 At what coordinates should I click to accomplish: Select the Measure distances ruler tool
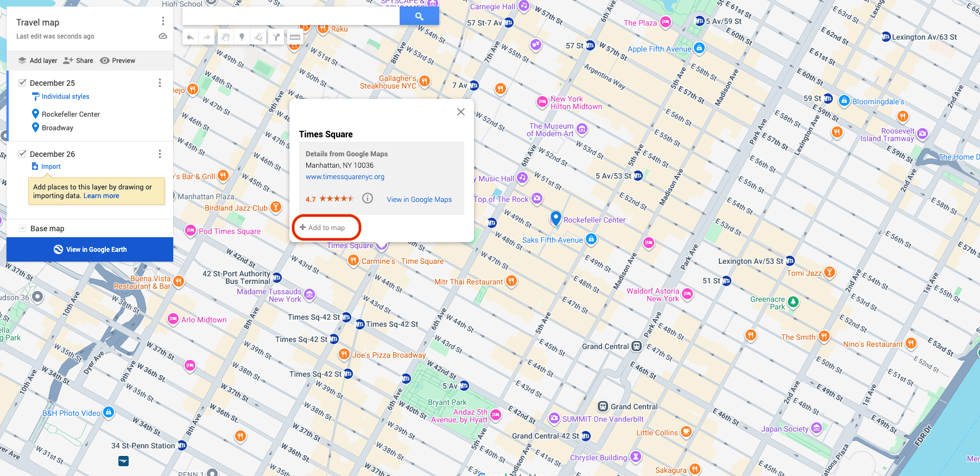pos(295,37)
